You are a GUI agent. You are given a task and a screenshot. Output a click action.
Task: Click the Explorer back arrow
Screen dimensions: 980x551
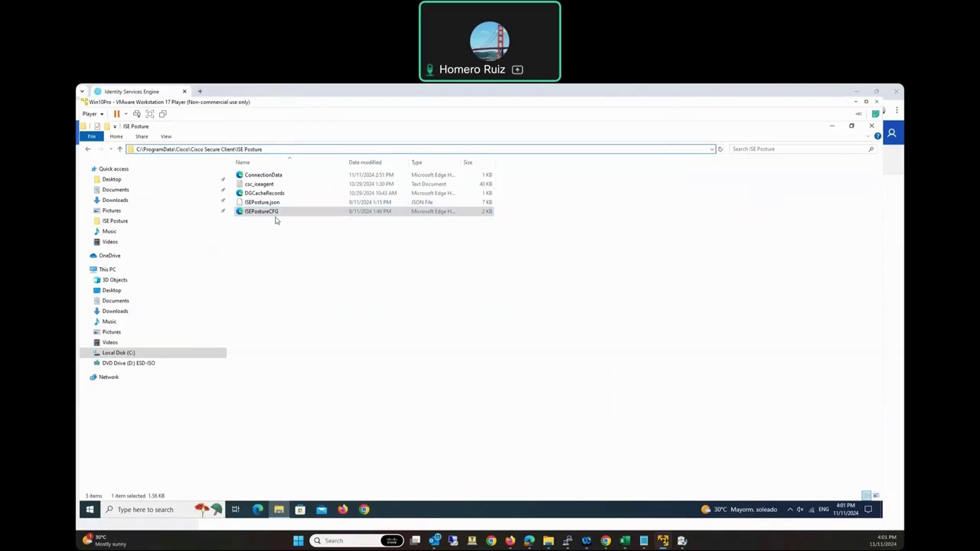(88, 149)
